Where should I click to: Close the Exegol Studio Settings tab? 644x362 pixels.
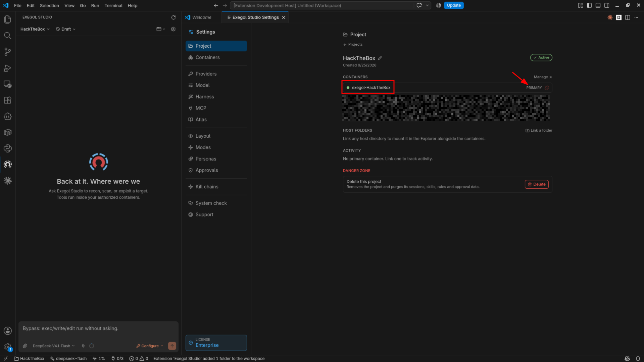(x=284, y=17)
